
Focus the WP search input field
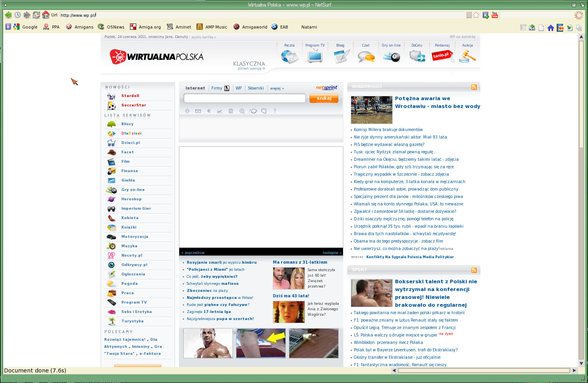coord(245,98)
